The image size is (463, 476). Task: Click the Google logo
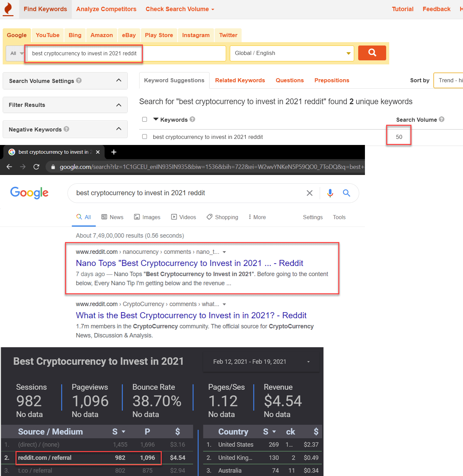(29, 193)
